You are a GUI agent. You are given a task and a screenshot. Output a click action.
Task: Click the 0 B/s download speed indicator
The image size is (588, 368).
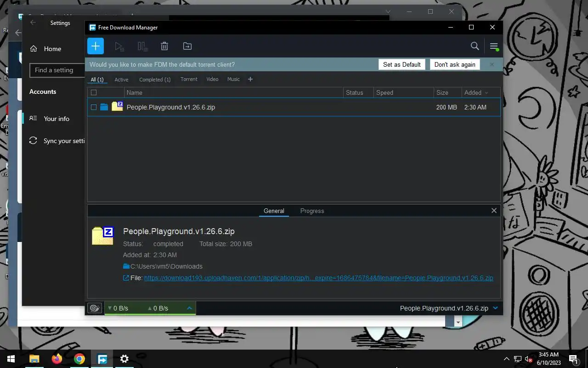118,308
